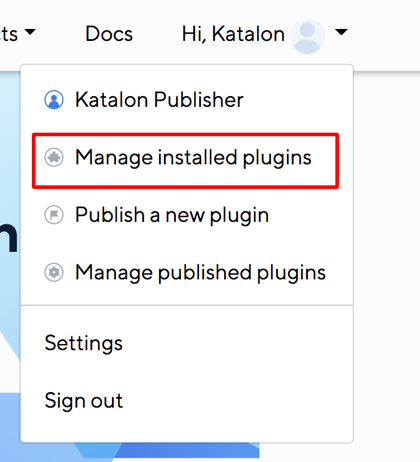Open Manage published plugins
The width and height of the screenshot is (420, 462).
187,272
